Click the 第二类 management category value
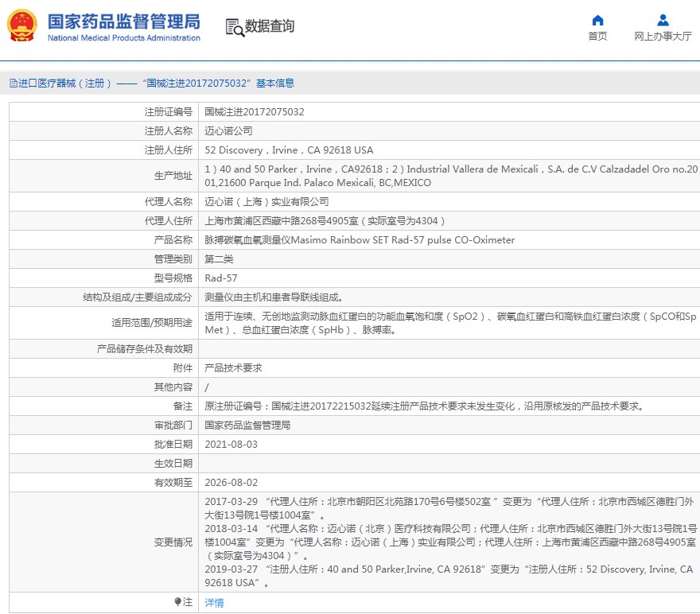 coord(219,259)
